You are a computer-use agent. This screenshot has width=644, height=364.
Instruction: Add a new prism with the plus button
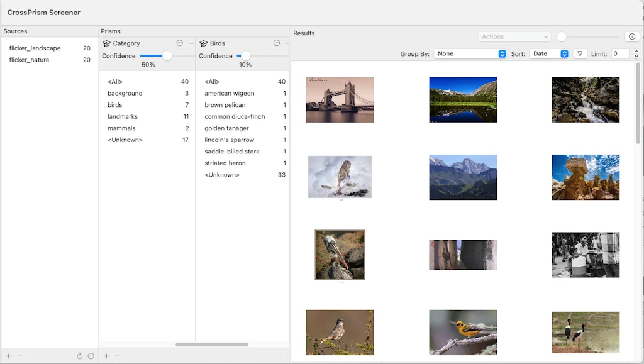point(106,356)
